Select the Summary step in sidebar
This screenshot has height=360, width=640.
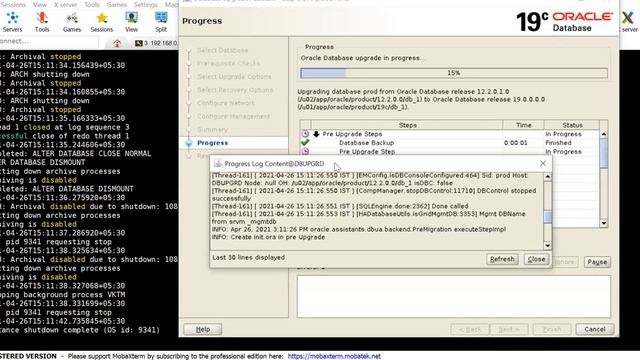pos(212,129)
